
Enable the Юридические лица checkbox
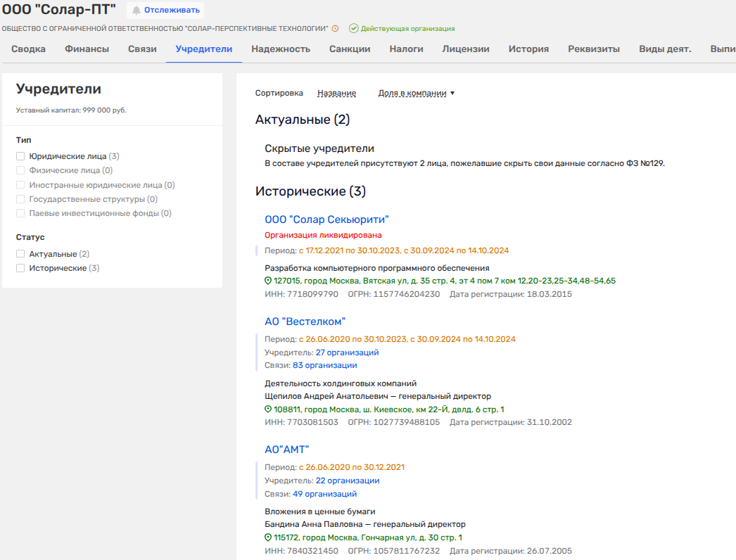(20, 156)
